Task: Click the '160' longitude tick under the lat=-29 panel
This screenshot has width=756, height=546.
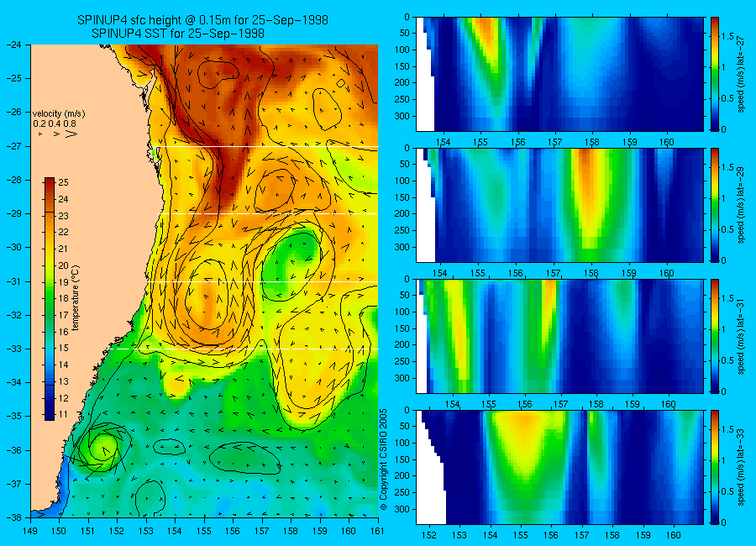Action: (x=666, y=273)
